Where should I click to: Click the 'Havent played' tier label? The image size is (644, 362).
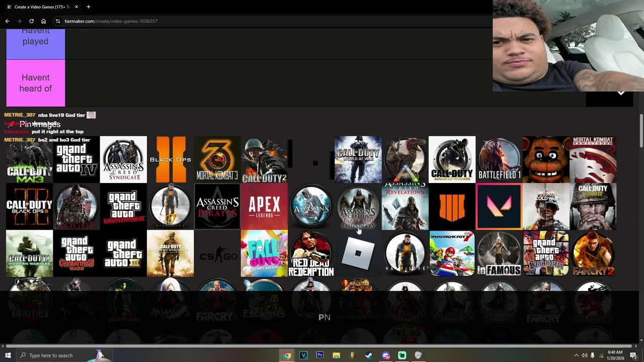click(35, 44)
